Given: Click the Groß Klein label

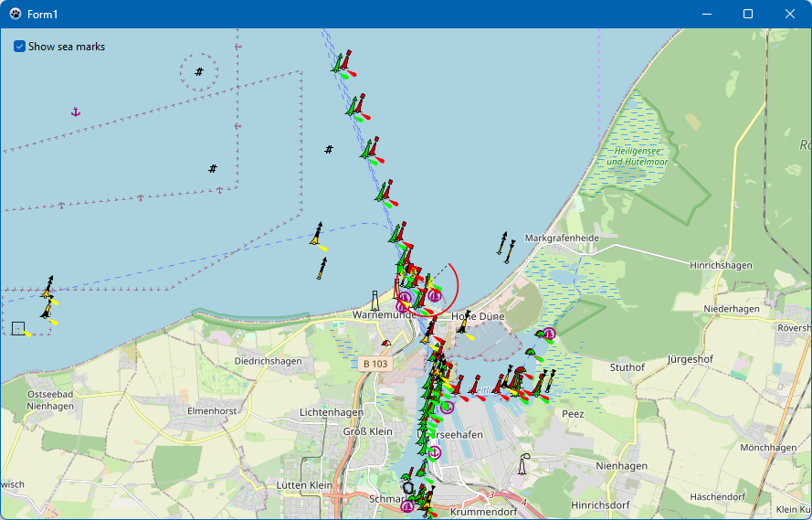Looking at the screenshot, I should pos(368,431).
